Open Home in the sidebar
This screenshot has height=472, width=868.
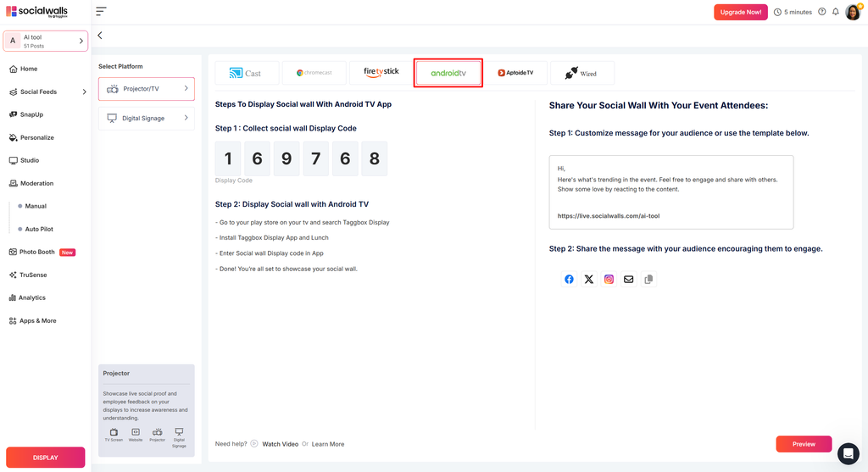(x=23, y=69)
